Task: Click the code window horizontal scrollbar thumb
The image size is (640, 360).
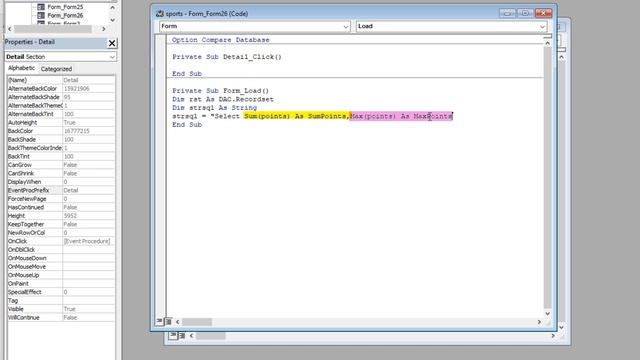Action: coord(197,322)
